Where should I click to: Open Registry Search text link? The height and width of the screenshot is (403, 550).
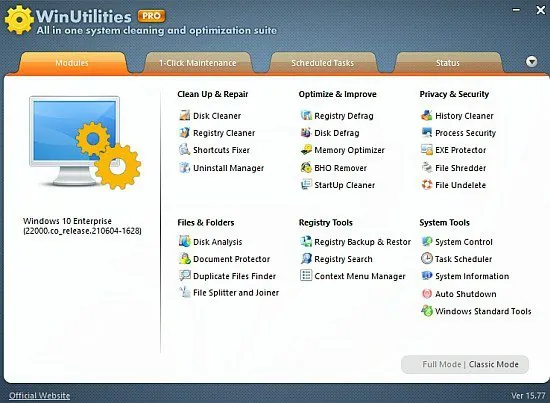pyautogui.click(x=343, y=259)
